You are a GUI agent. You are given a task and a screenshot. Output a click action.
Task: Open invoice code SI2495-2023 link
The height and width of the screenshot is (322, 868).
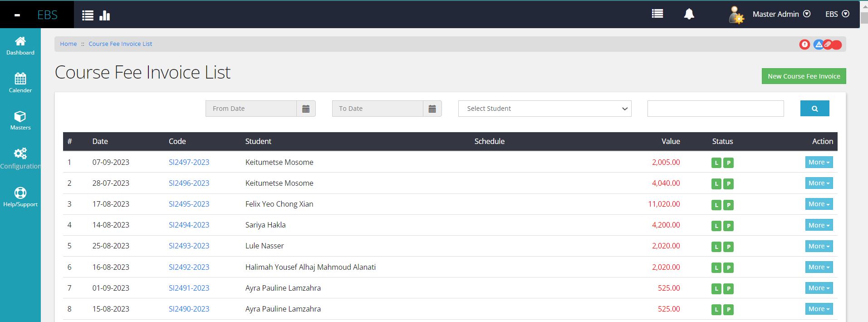189,204
